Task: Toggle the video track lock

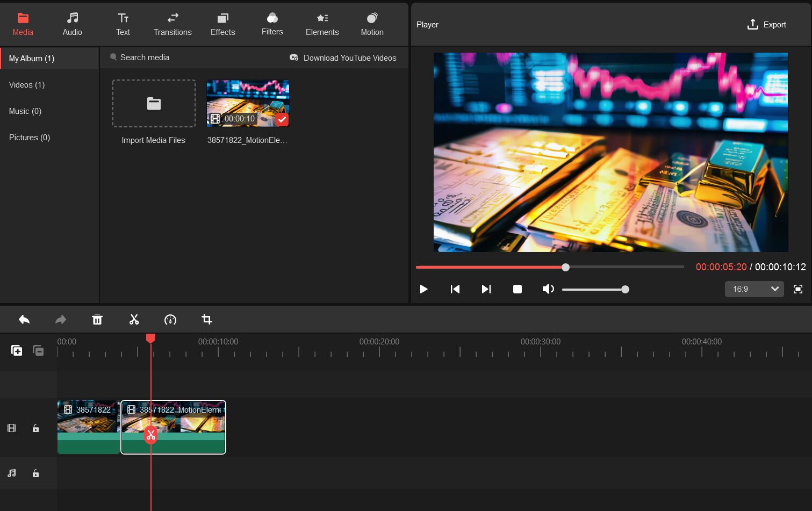Action: tap(35, 428)
